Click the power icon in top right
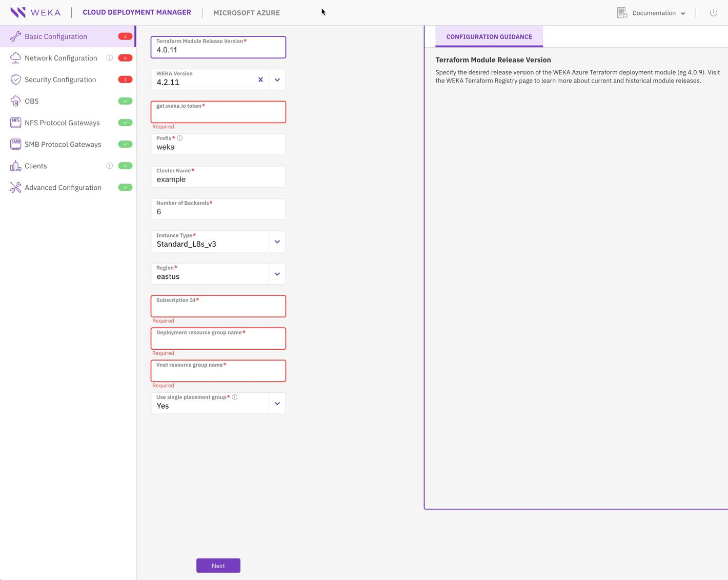The width and height of the screenshot is (728, 580). tap(713, 13)
